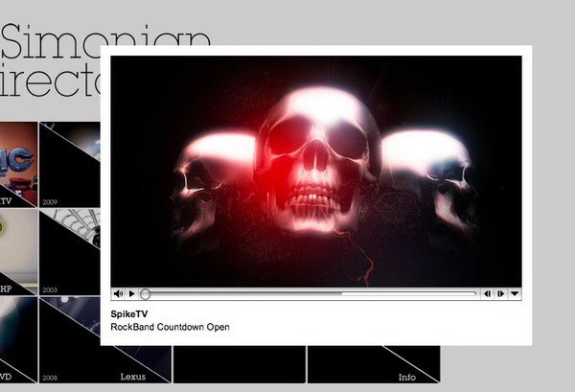Click the skulls video frame
Image resolution: width=575 pixels, height=392 pixels.
click(316, 172)
